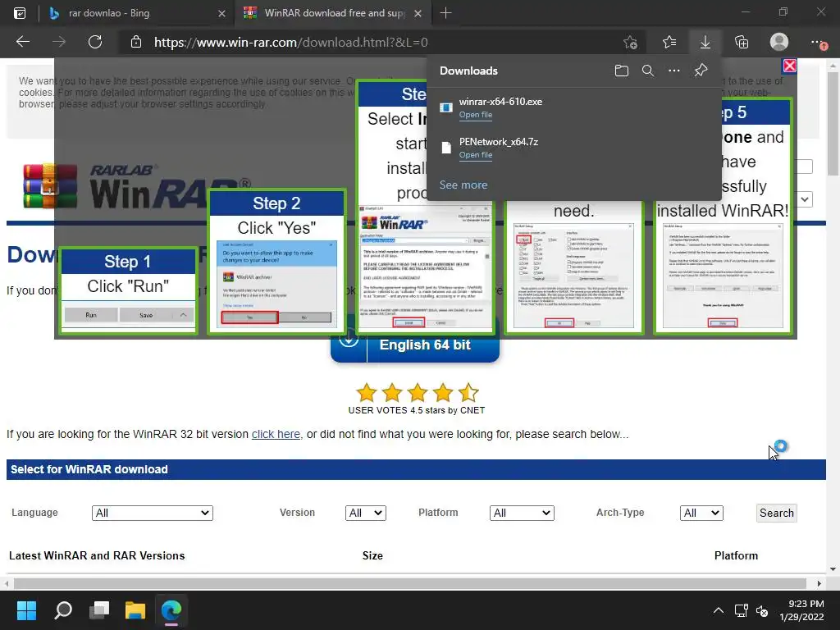Viewport: 840px width, 630px height.
Task: Download English 64 bit WinRAR
Action: pos(415,345)
